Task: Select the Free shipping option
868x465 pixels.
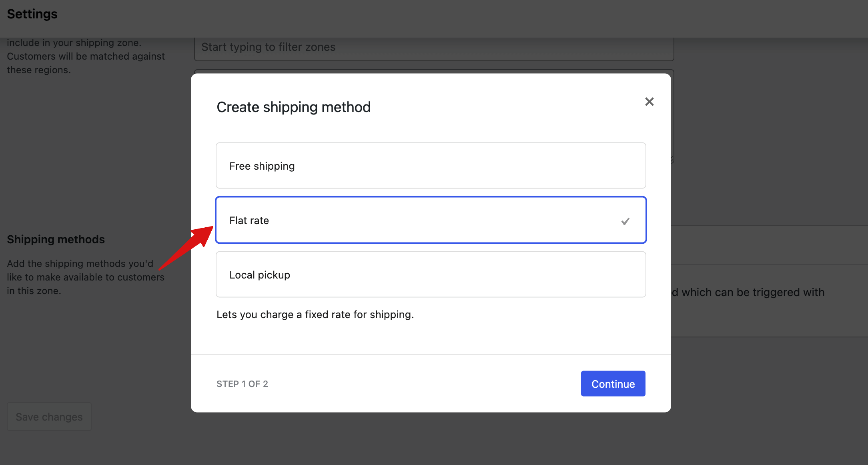Action: [431, 166]
